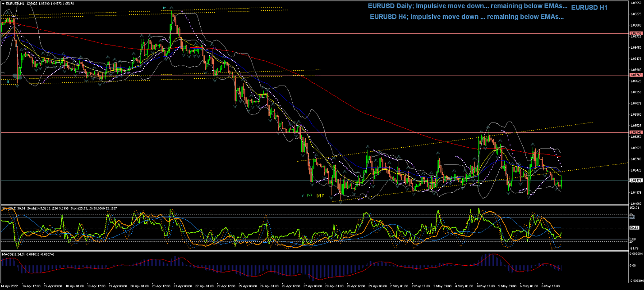Select the cyan 'iv' wave label
Image resolution: width=644 pixels, height=290 pixels.
165,8
